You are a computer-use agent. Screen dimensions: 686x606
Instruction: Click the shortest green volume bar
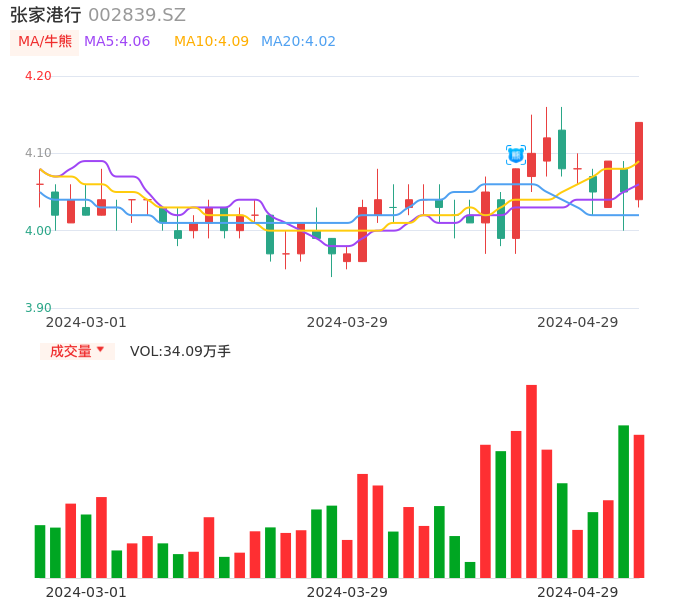470,570
